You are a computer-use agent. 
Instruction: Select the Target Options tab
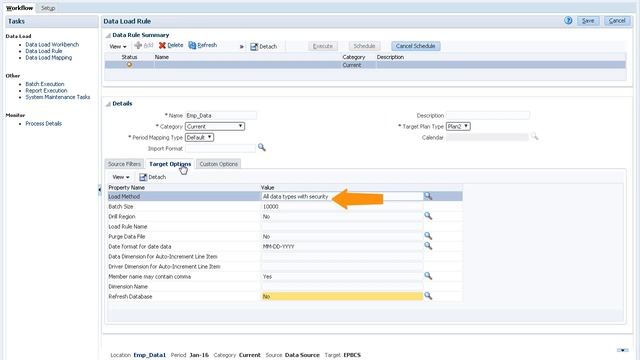pyautogui.click(x=170, y=164)
